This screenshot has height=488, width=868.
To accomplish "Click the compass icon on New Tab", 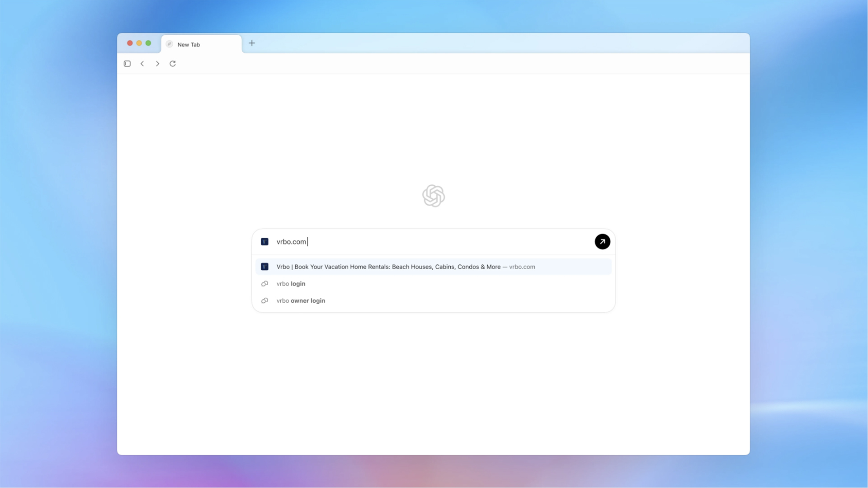I will pos(170,44).
